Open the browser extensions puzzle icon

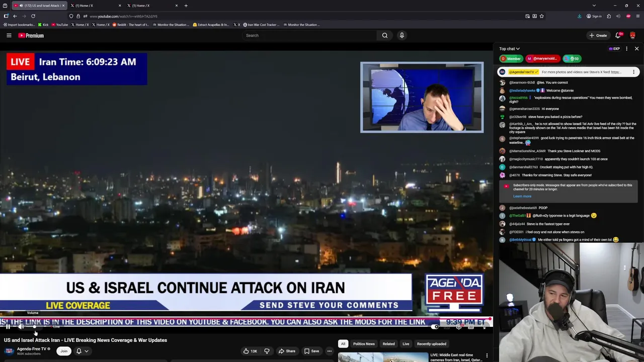pyautogui.click(x=609, y=16)
